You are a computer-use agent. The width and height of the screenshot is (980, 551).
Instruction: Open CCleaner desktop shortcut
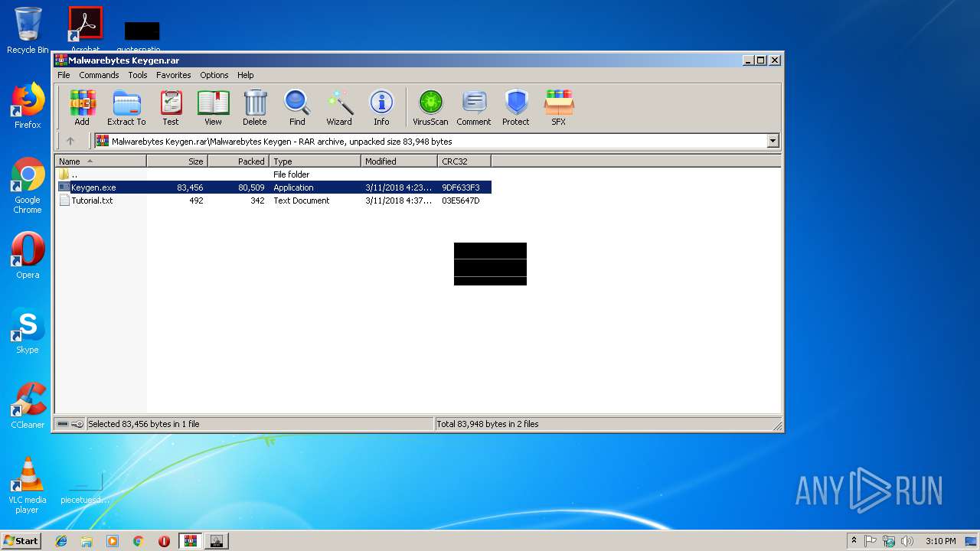pos(28,406)
